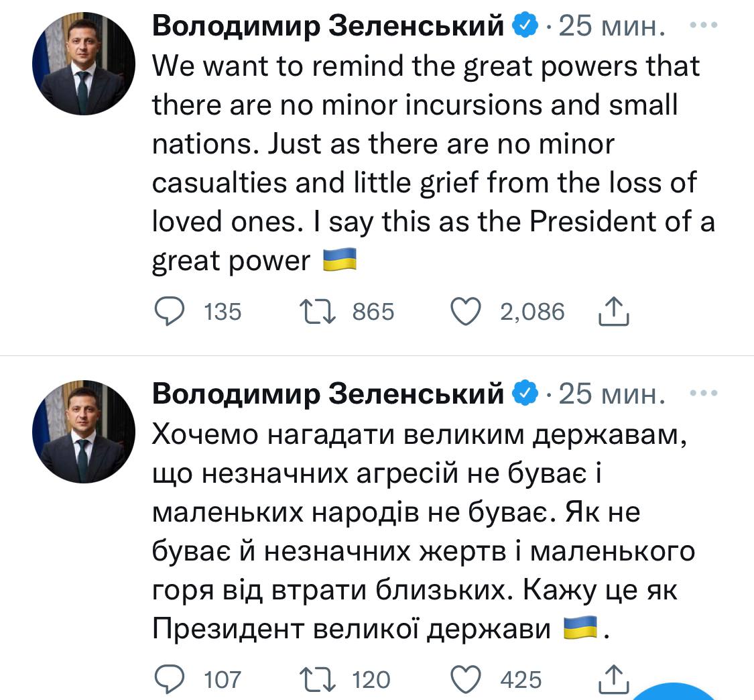Share the English tweet
Image resolution: width=754 pixels, height=700 pixels.
[613, 312]
